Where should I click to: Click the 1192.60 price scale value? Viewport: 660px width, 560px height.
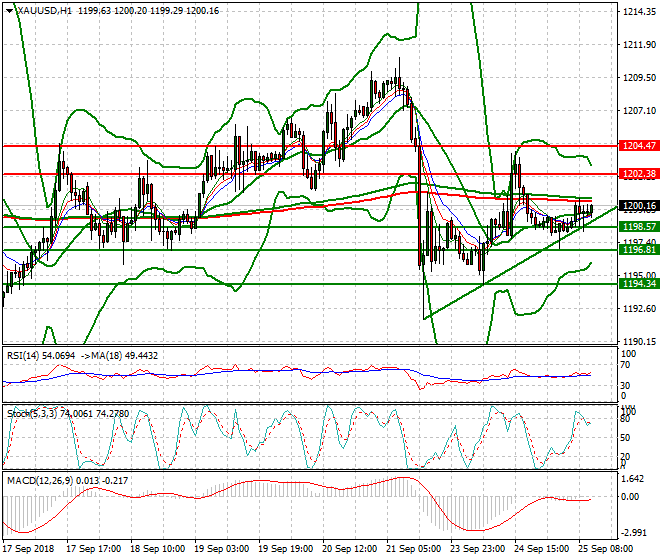click(x=639, y=309)
